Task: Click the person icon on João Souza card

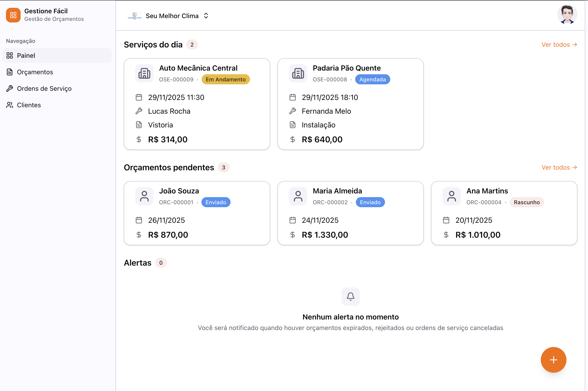Action: [x=144, y=196]
